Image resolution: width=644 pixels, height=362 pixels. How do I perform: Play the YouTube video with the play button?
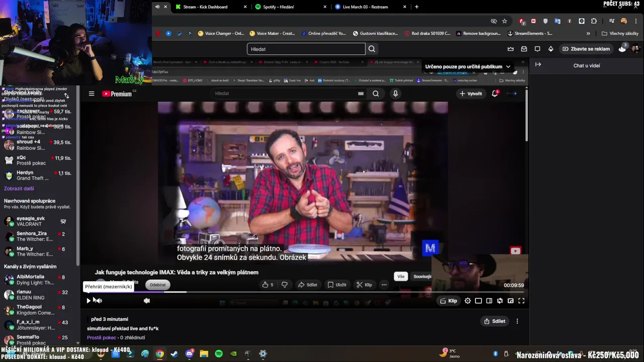click(x=89, y=301)
